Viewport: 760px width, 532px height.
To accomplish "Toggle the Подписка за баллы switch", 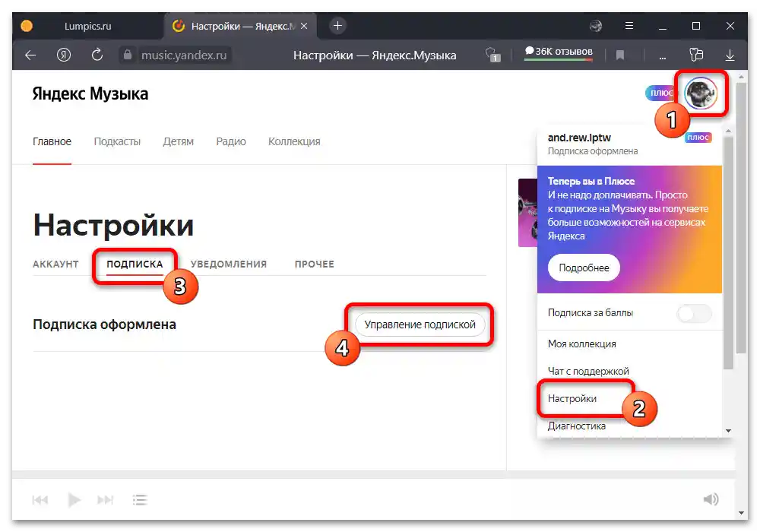I will (x=694, y=313).
